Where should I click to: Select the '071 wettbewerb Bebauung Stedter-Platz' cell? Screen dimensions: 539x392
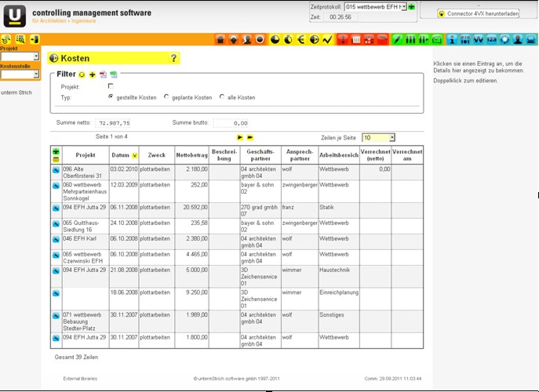coord(86,321)
